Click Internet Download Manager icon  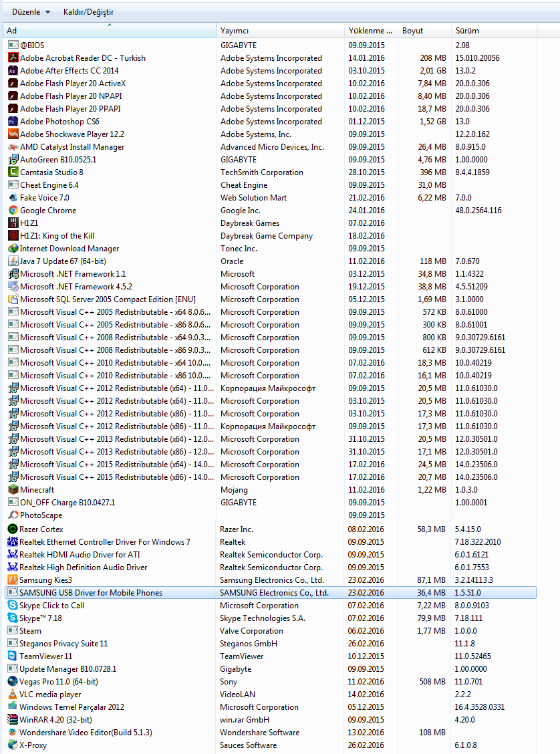pyautogui.click(x=13, y=248)
